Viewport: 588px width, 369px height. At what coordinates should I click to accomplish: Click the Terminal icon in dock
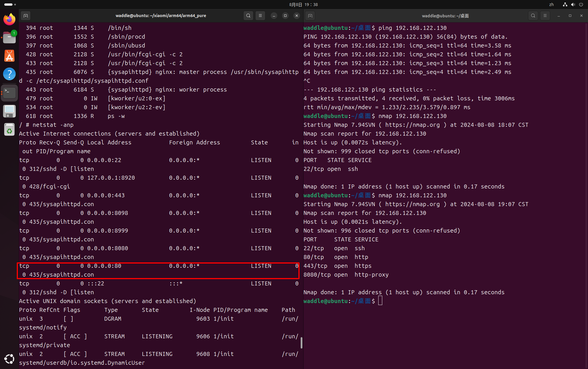(x=9, y=93)
